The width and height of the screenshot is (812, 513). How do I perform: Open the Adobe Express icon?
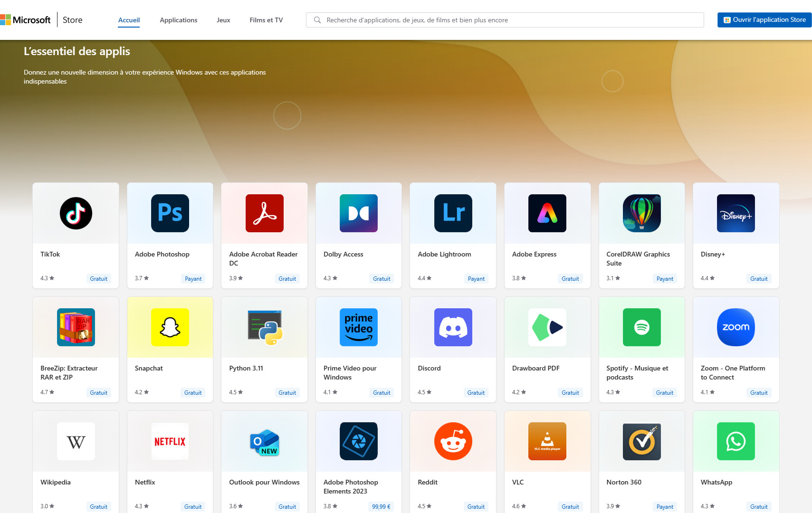547,213
